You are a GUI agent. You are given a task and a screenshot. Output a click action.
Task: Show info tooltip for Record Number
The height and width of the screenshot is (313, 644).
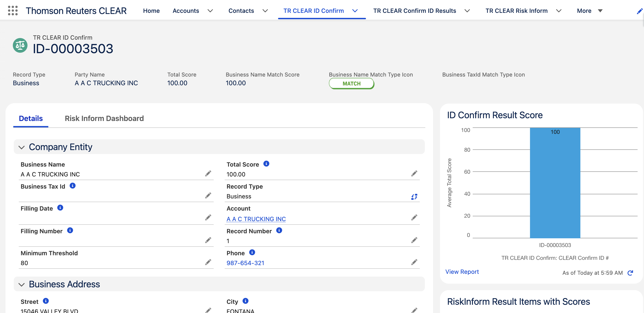point(279,231)
